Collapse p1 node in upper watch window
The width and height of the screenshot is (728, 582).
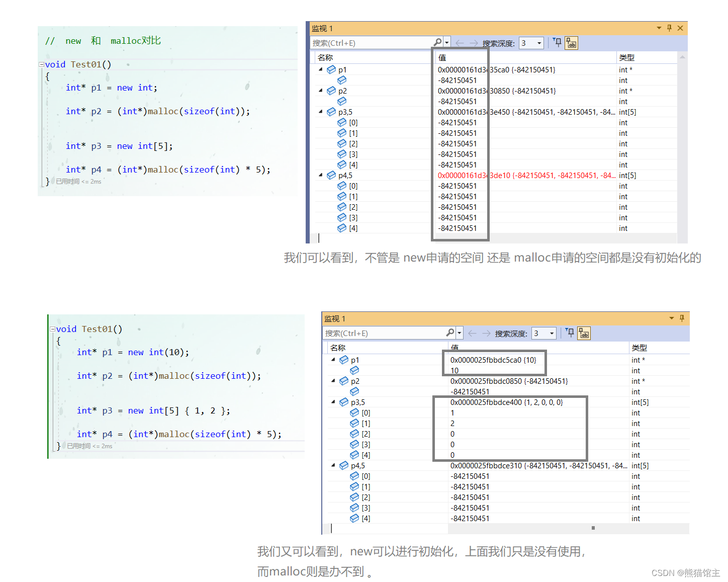tap(321, 69)
